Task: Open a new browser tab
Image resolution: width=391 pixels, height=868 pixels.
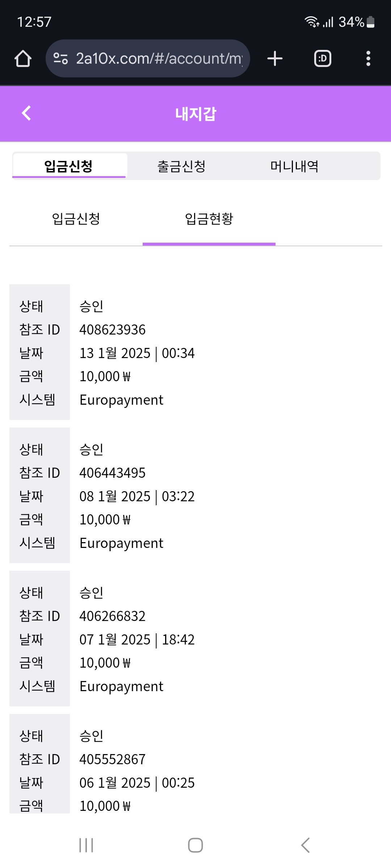Action: click(x=275, y=59)
